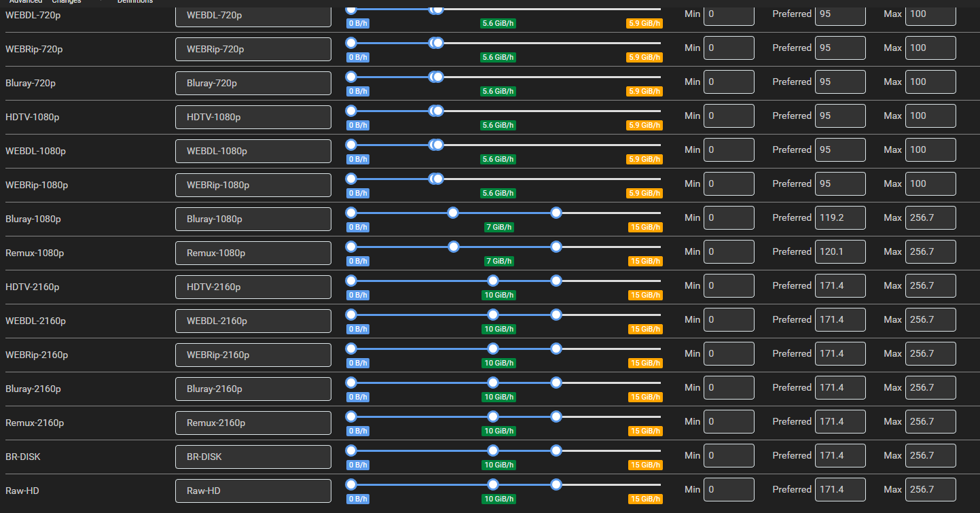Select the Max field for Raw-HD
The width and height of the screenshot is (980, 513).
(930, 490)
